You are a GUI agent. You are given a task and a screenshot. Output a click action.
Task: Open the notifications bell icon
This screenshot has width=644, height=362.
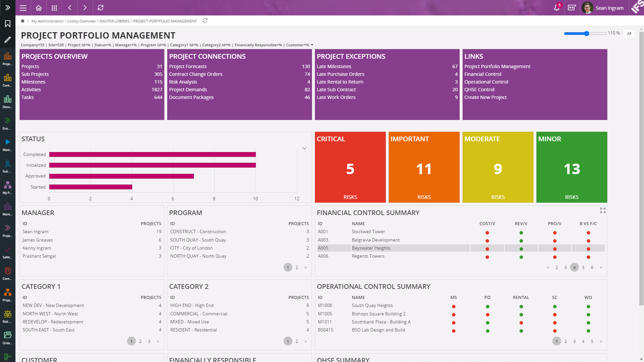pos(556,8)
